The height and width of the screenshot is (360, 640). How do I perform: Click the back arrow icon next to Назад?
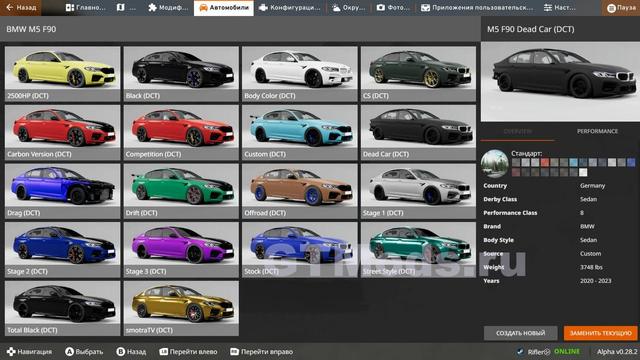point(10,7)
